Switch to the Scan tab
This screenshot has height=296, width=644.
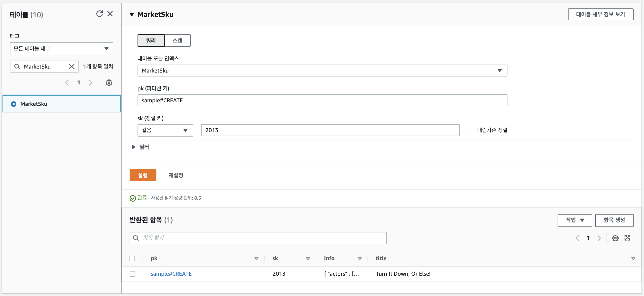pyautogui.click(x=177, y=40)
